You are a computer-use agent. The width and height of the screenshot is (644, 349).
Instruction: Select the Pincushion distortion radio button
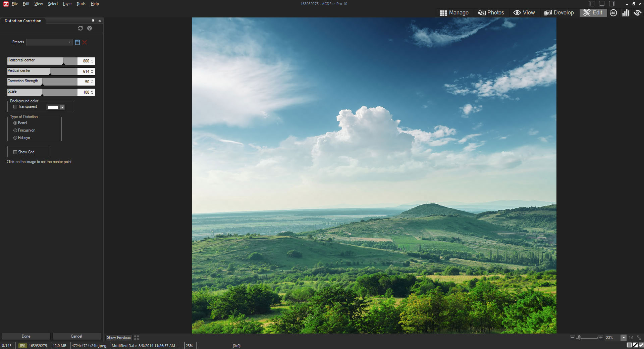coord(15,130)
